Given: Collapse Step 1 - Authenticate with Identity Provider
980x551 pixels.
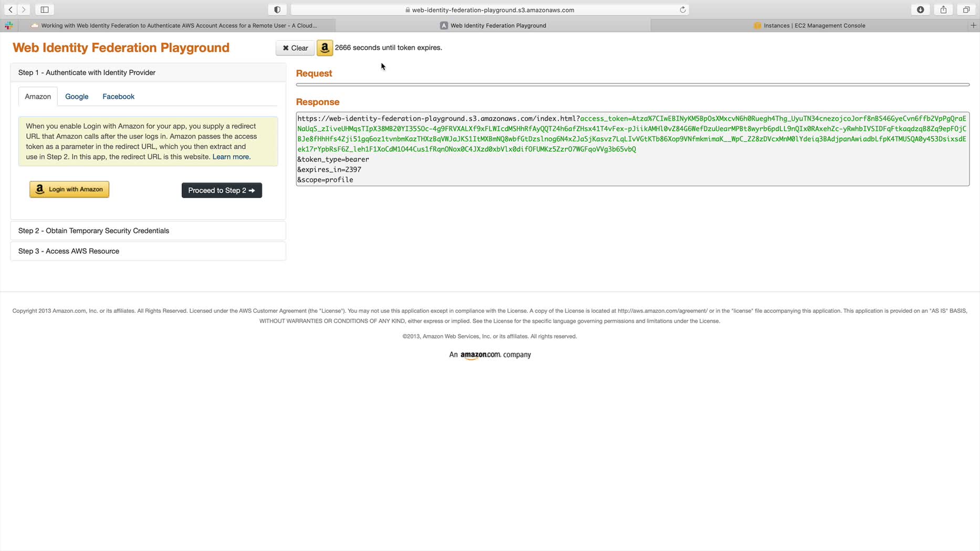Looking at the screenshot, I should click(x=148, y=72).
